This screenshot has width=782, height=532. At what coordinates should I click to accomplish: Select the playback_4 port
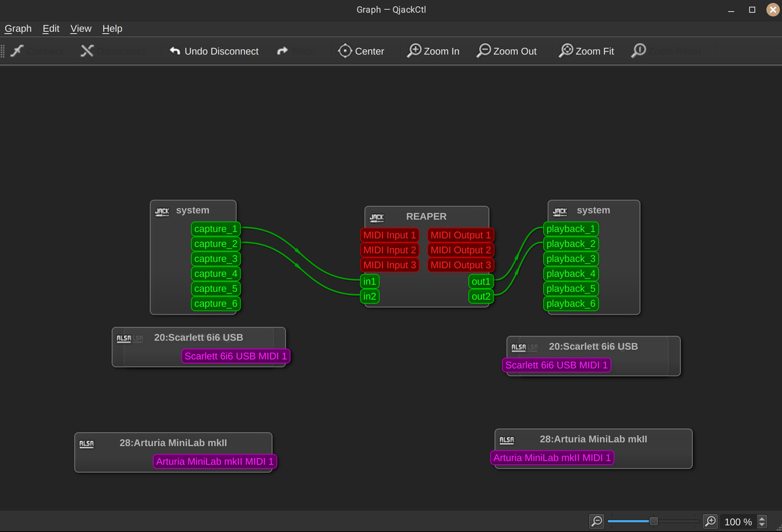tap(571, 273)
